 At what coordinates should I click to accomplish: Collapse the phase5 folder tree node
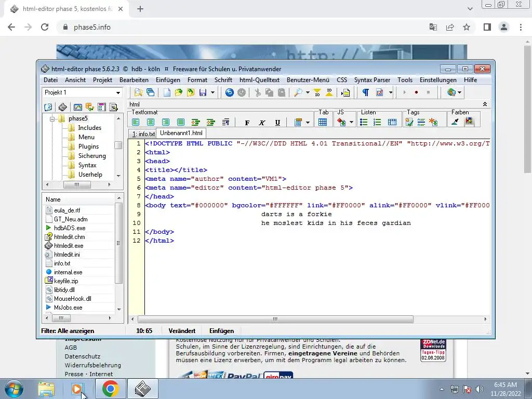point(52,119)
